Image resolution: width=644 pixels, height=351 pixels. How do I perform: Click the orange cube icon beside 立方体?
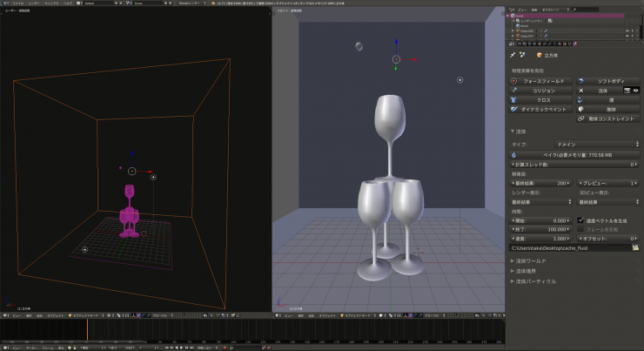point(540,55)
